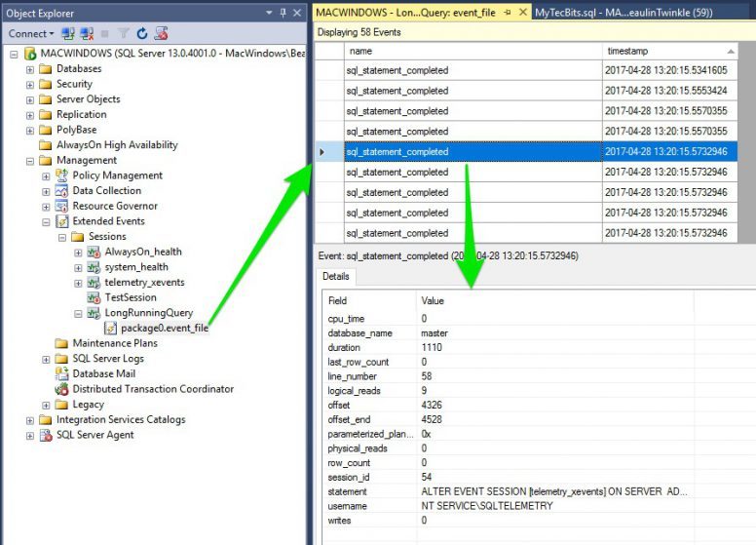The image size is (756, 545).
Task: Click the Connect Object Explorer icon
Action: (x=68, y=34)
